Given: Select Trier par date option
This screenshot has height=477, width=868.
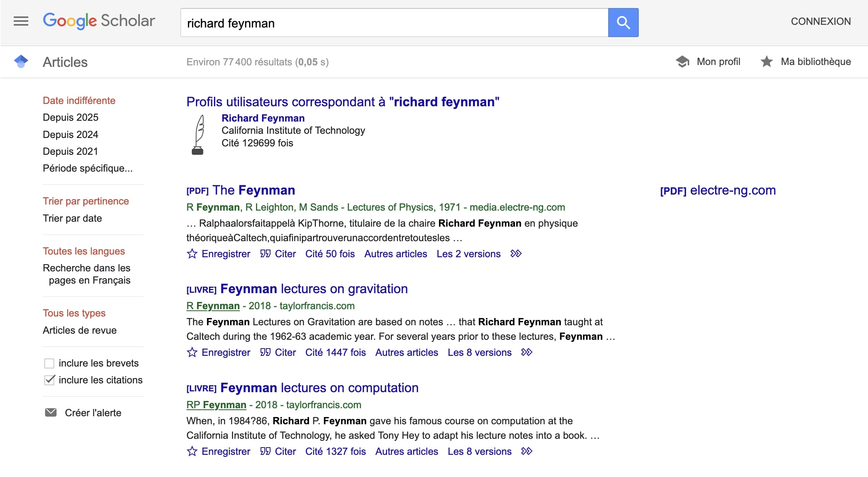Looking at the screenshot, I should pos(72,218).
